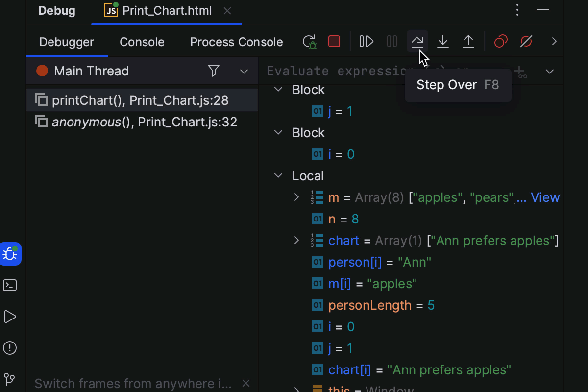The height and width of the screenshot is (392, 588).
Task: Expand the chart array variable
Action: point(296,240)
